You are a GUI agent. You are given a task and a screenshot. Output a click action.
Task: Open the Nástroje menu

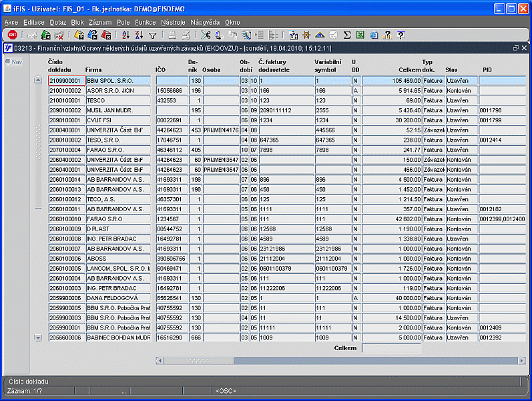pos(173,22)
